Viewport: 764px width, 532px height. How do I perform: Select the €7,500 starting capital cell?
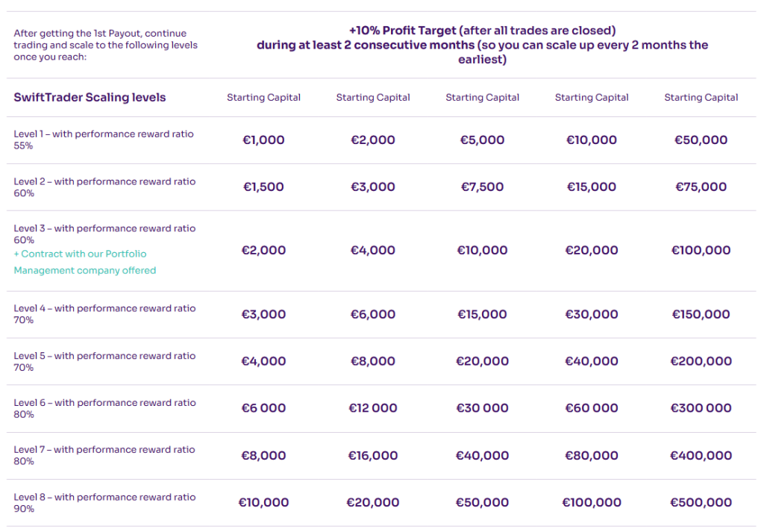483,187
